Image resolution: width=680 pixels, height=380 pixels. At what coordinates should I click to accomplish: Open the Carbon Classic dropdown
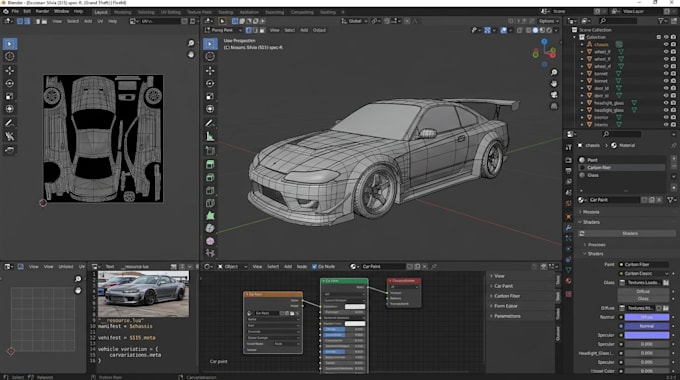(643, 273)
